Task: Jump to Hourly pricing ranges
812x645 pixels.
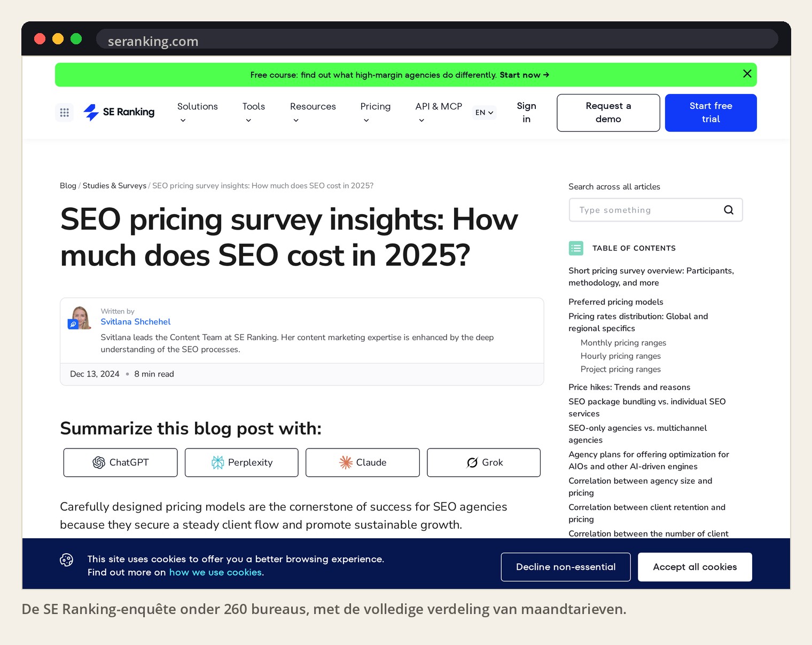Action: pos(621,356)
